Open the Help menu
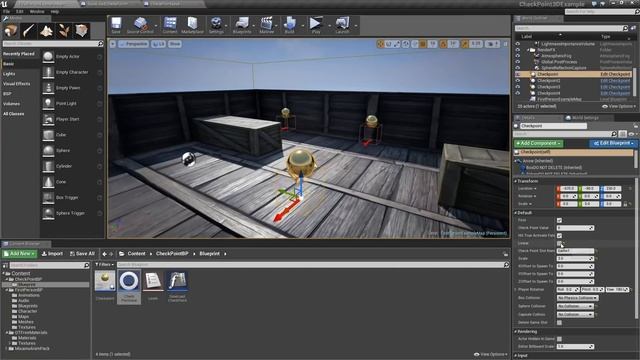Screen dimensions: 640x360 click(55, 11)
